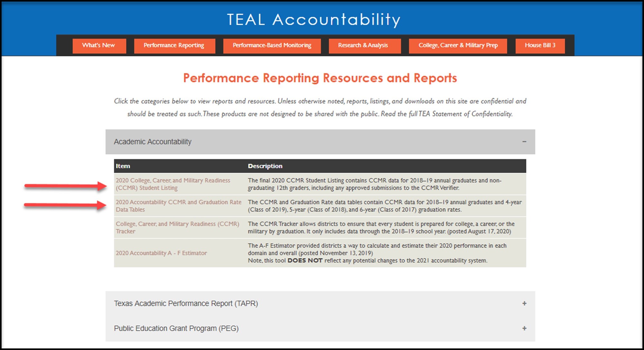Open College, Career & Military Prep
Screen dimensions: 644x350
point(458,45)
